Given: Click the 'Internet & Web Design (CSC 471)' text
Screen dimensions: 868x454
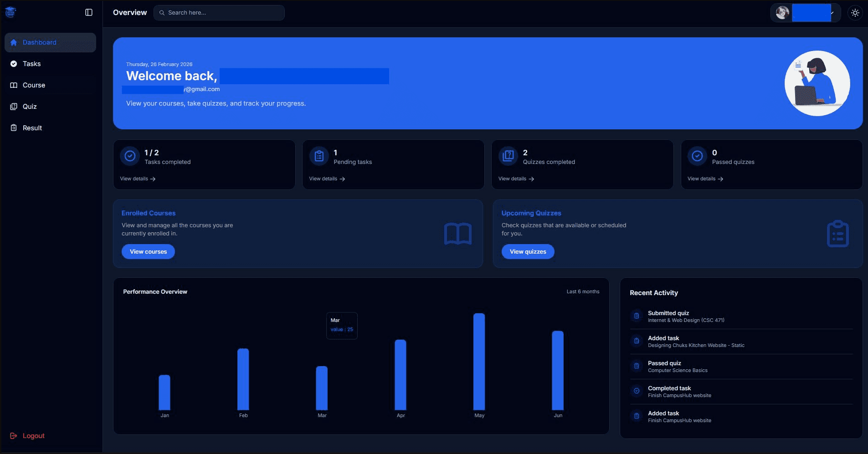Looking at the screenshot, I should pyautogui.click(x=686, y=321).
